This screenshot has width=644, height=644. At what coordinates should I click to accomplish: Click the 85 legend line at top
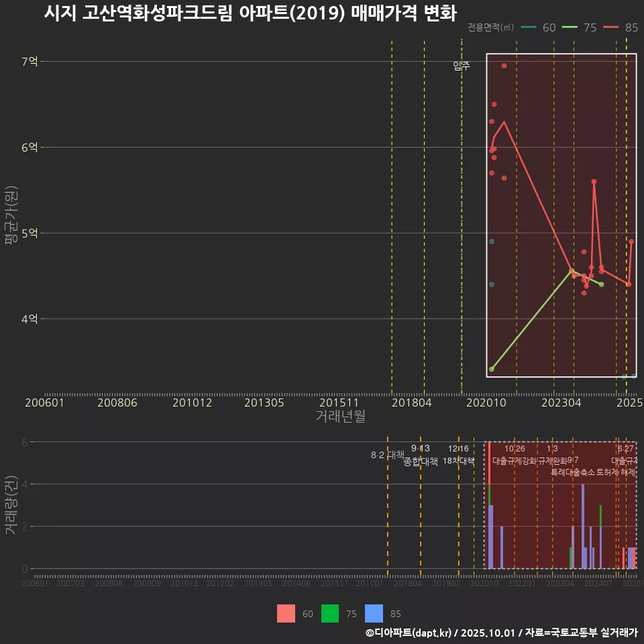tap(610, 28)
